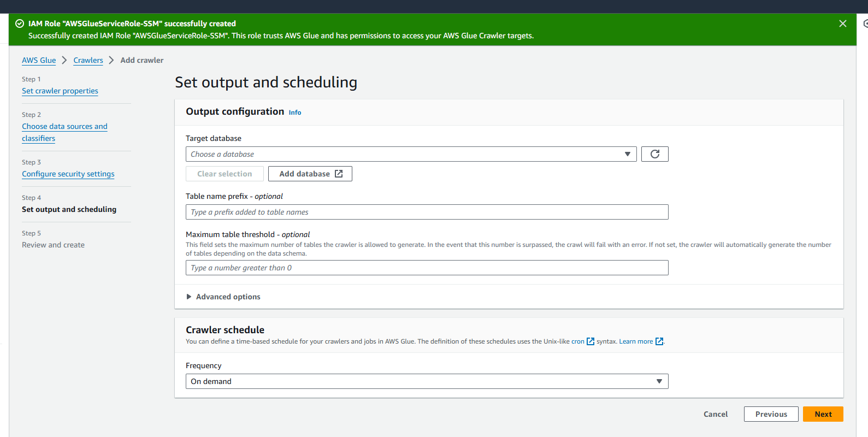Click the orange Next button
Screen dimensions: 868x437
tap(823, 414)
